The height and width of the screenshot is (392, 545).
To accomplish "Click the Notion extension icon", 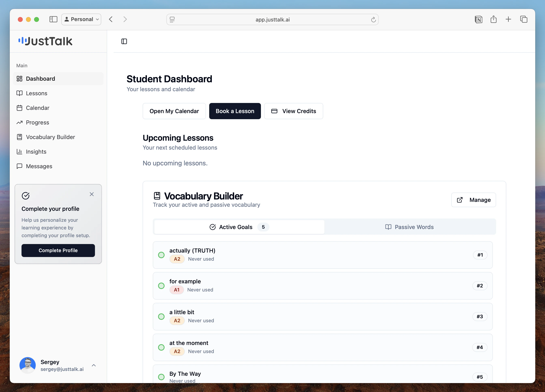I will pos(478,19).
